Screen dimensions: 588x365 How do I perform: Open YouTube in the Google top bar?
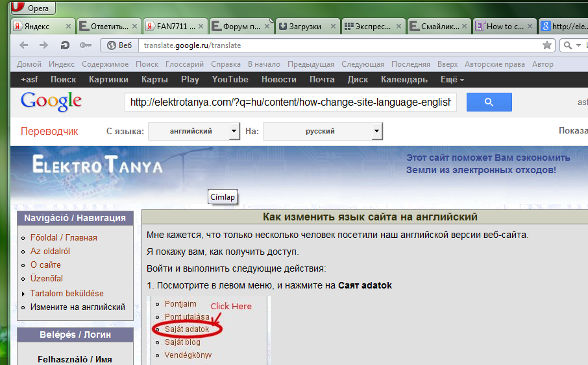(230, 79)
